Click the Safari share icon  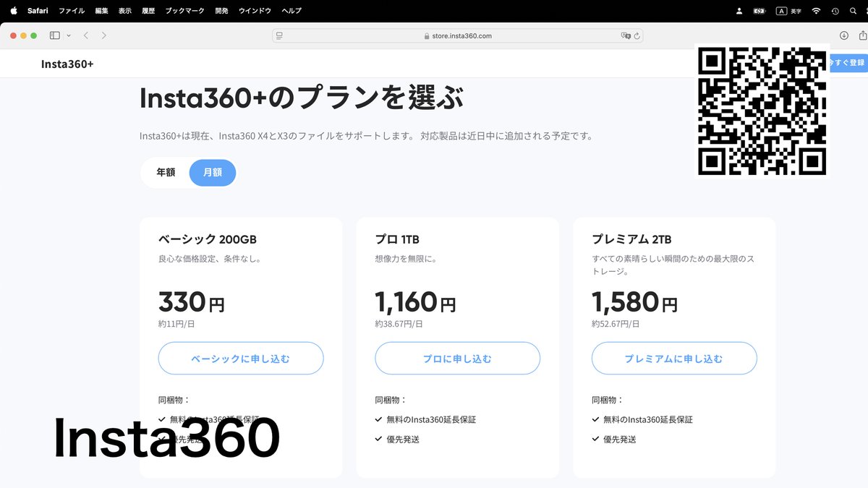(x=863, y=35)
